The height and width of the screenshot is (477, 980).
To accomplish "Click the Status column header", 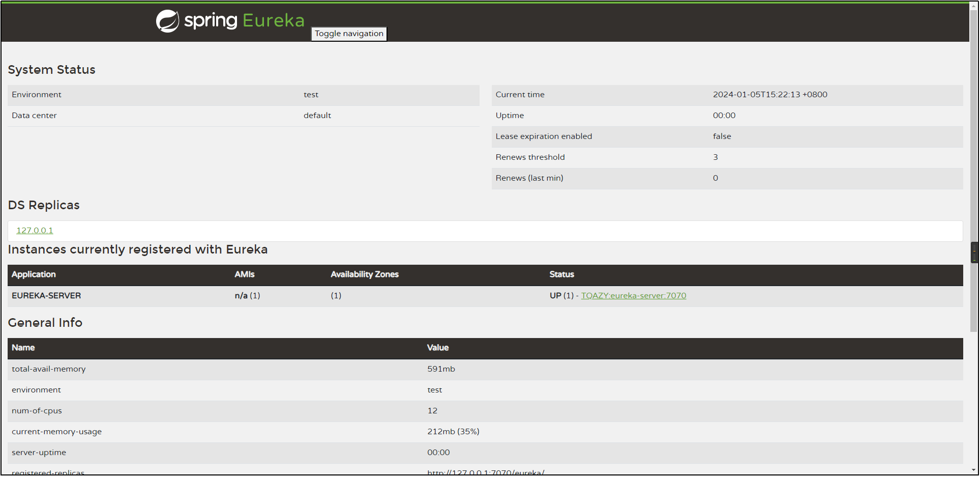I will pos(561,274).
